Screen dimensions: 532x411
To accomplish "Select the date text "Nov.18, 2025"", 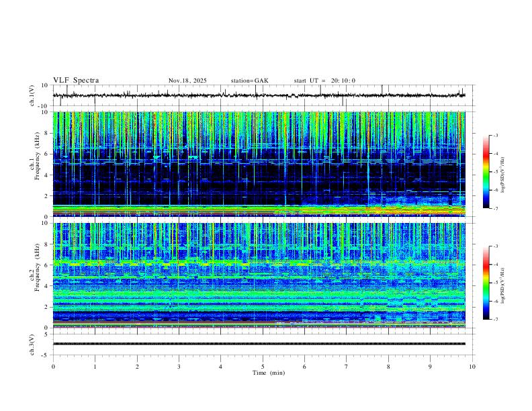I will [187, 81].
